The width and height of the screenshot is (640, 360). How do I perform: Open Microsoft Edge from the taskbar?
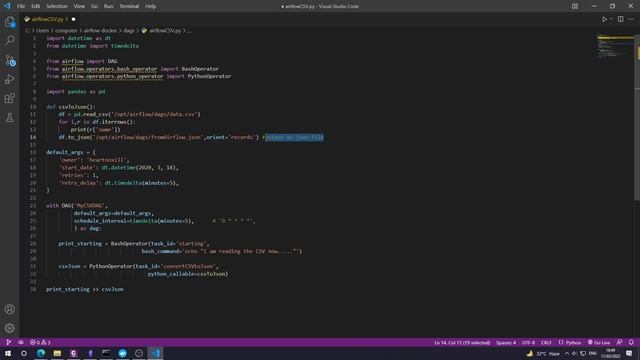(x=41, y=353)
